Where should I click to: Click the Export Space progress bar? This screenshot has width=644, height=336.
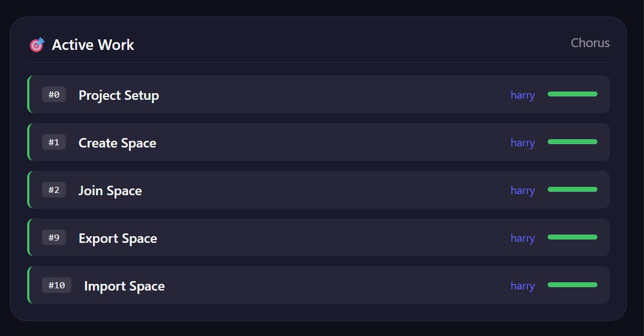tap(572, 237)
